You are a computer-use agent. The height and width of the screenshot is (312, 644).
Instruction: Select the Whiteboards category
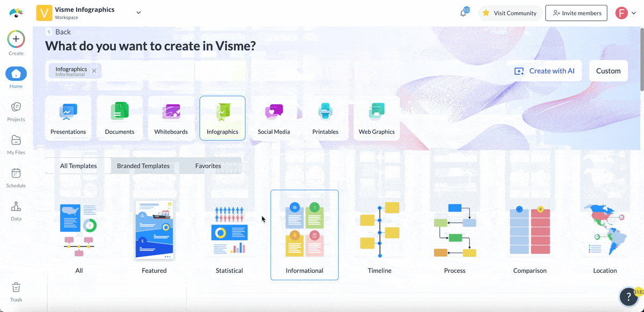pyautogui.click(x=171, y=118)
